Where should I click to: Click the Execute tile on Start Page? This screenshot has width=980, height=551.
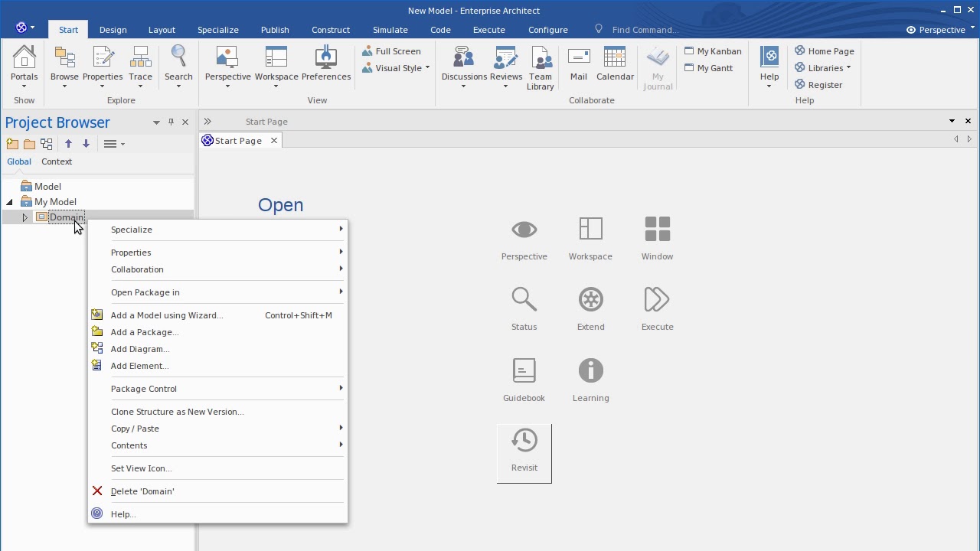click(657, 309)
